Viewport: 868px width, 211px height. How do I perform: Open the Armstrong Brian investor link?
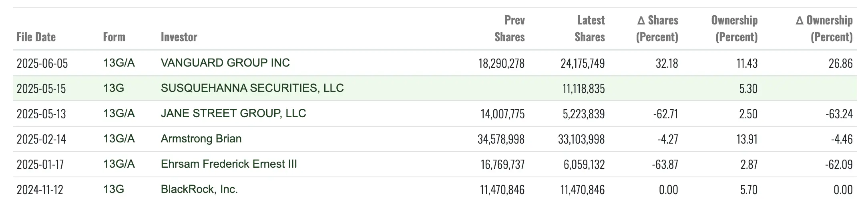point(201,139)
